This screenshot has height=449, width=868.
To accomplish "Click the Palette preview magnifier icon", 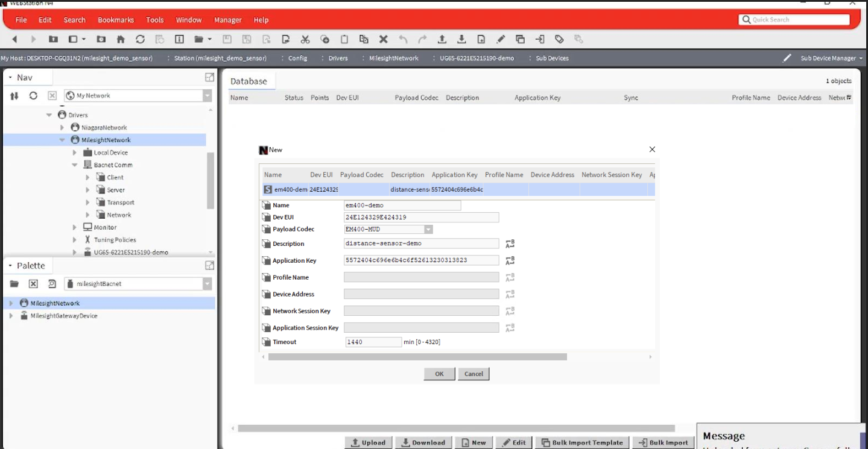I will (52, 284).
